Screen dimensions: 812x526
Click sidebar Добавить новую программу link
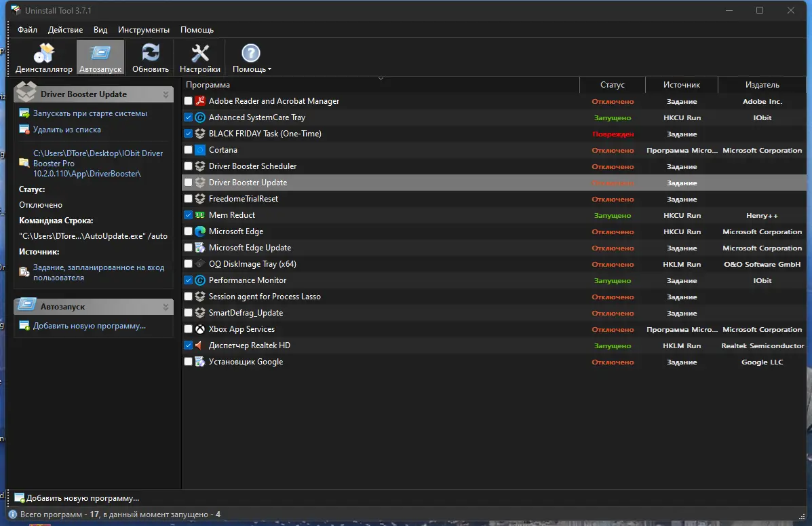coord(89,326)
